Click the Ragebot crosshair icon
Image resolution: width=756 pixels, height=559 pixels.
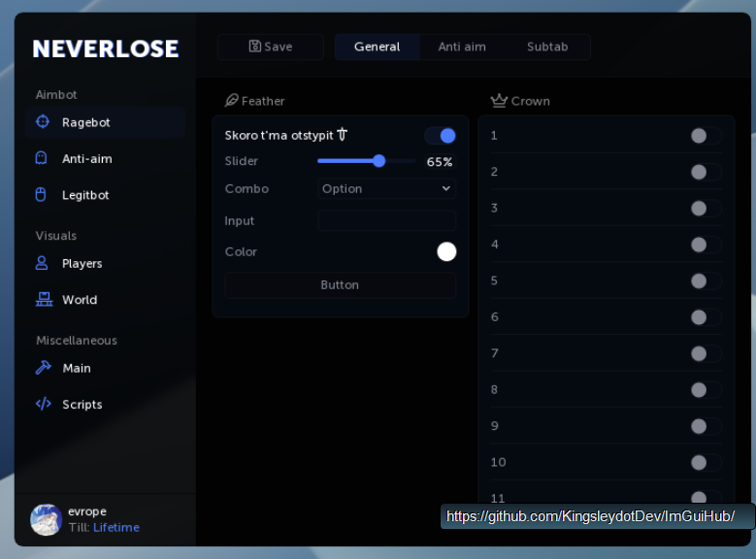[43, 122]
